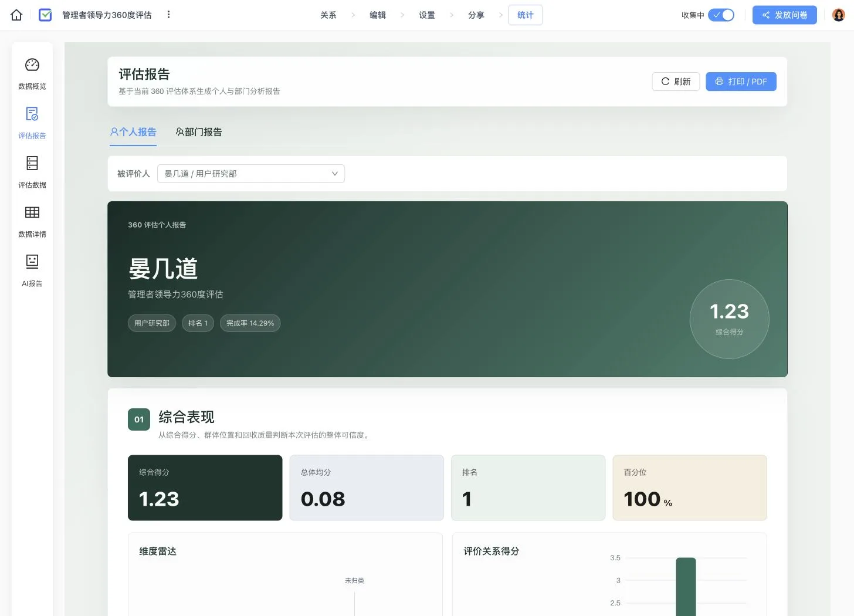
Task: Click the user avatar
Action: [x=839, y=15]
